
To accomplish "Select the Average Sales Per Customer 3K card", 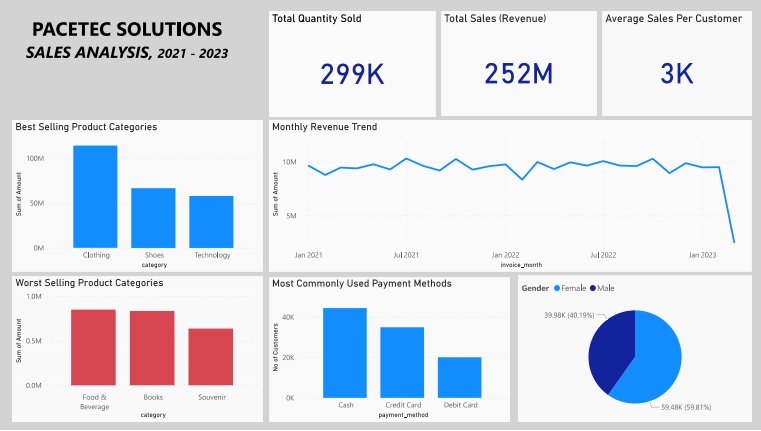I will click(x=676, y=64).
